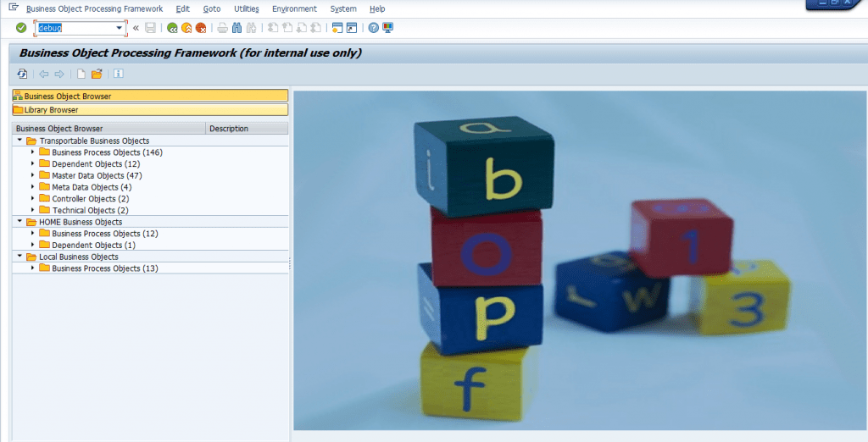The image size is (868, 442).
Task: Select Local Business Objects tree row
Action: 150,257
